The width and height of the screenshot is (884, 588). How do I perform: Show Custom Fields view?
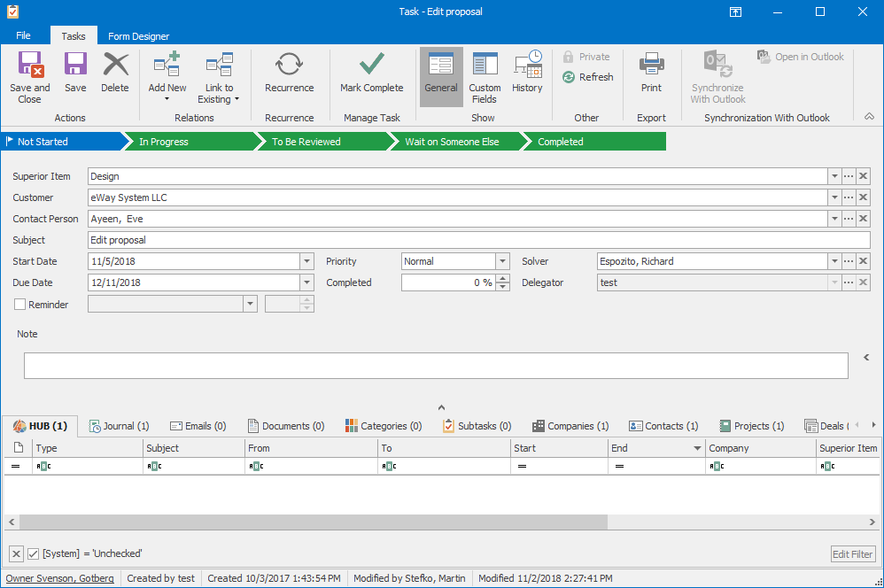click(x=485, y=76)
